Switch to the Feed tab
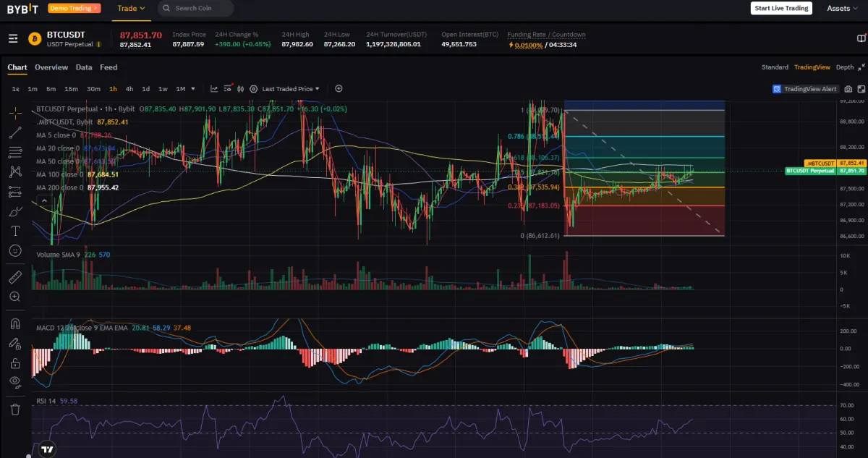The width and height of the screenshot is (868, 458). [109, 67]
